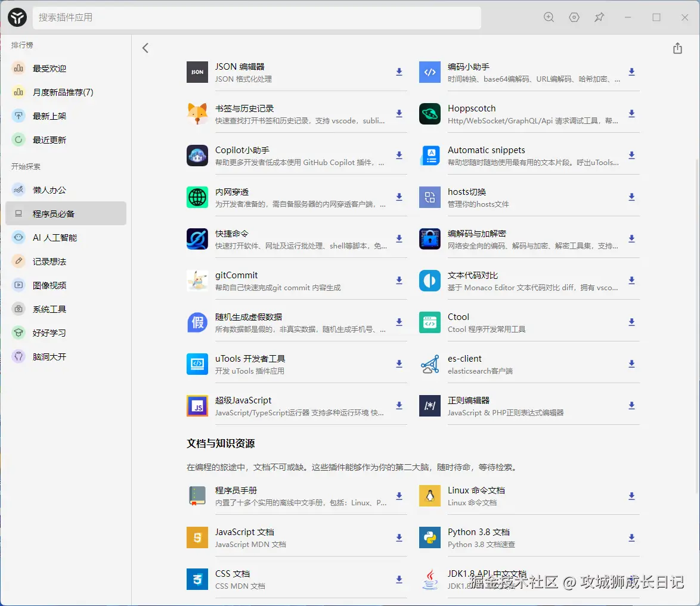Download the 文本代码对比 plugin
Screen dimensions: 700x606
631,280
